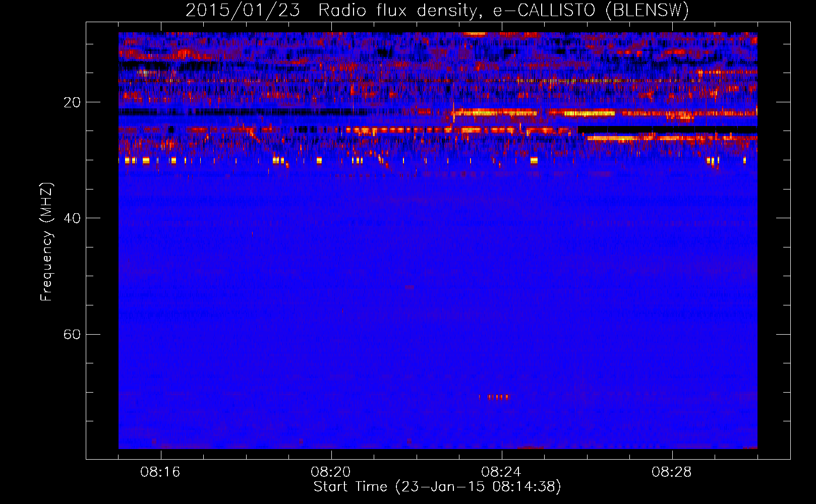Click the 'Start Time (23-Jan-15 08:14:38)' axis label

(x=437, y=487)
